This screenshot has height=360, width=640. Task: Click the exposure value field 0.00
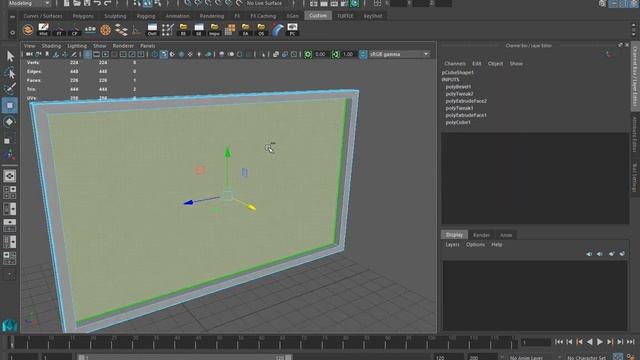point(321,54)
